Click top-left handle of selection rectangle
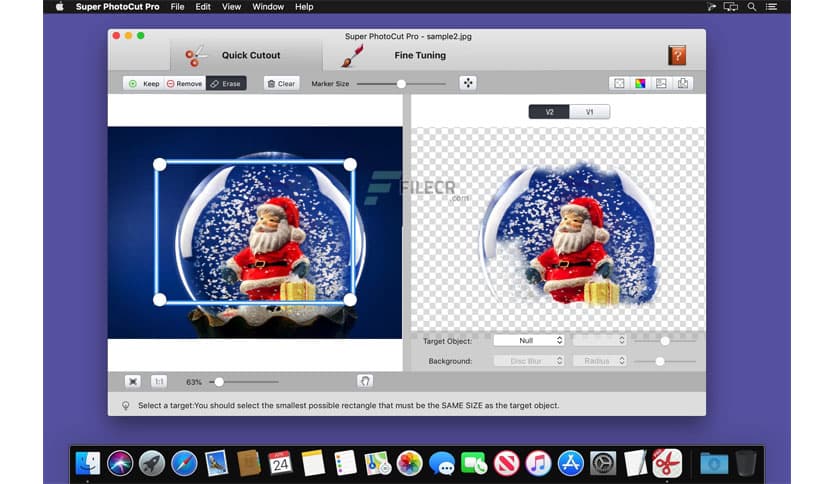Viewport: 836px width, 484px height. 159,165
